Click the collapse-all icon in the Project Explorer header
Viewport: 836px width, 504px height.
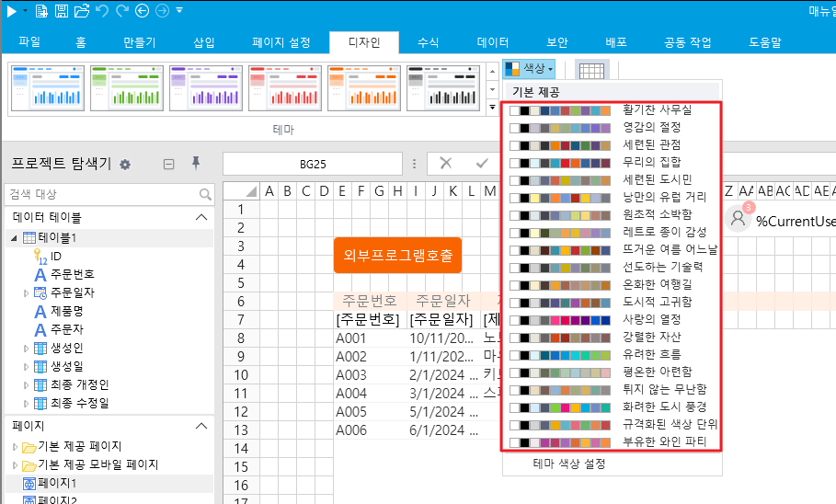(168, 165)
